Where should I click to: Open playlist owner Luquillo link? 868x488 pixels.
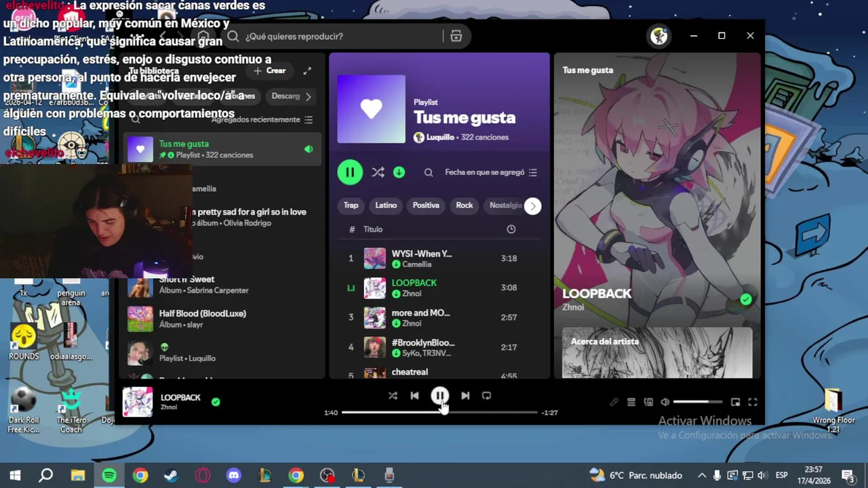tap(440, 137)
